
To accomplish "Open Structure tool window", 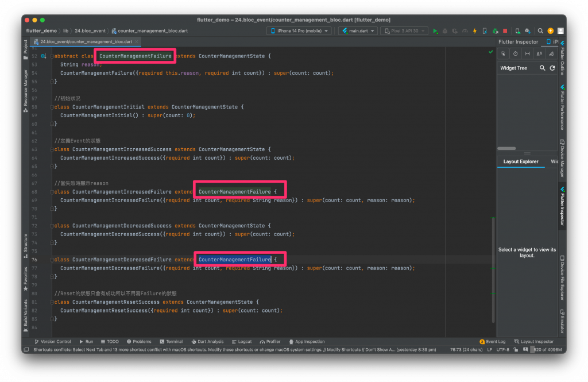I will [x=25, y=246].
